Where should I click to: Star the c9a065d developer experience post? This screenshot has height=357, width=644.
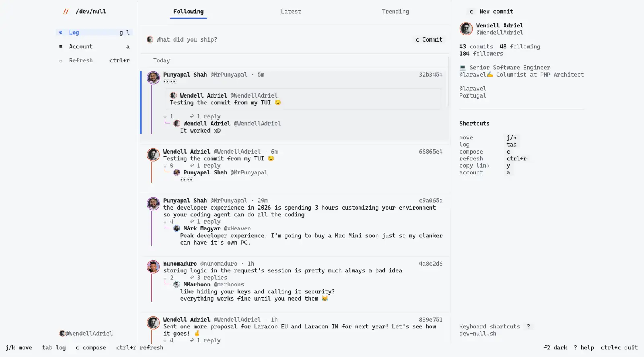[165, 222]
